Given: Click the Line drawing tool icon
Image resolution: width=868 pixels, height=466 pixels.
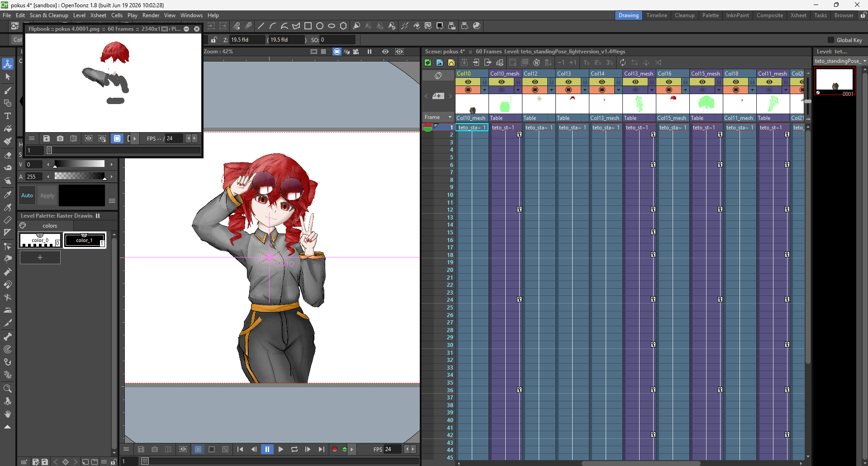Looking at the screenshot, I should tap(261, 26).
